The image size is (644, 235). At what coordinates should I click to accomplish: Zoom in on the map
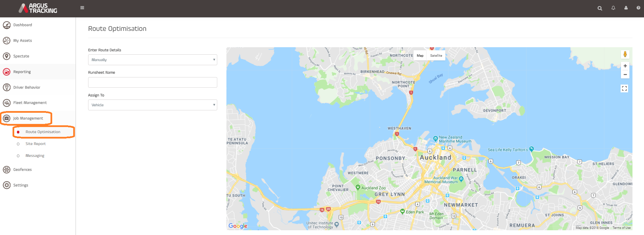point(625,66)
